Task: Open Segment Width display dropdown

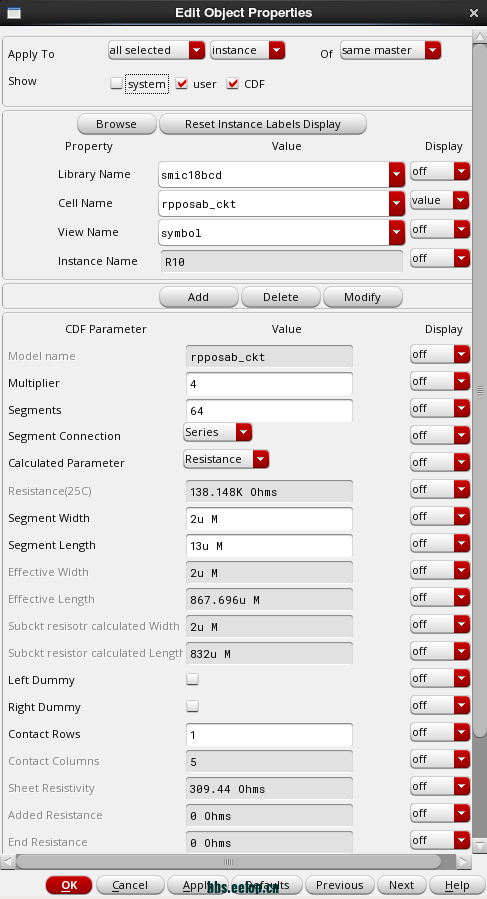Action: [x=440, y=516]
